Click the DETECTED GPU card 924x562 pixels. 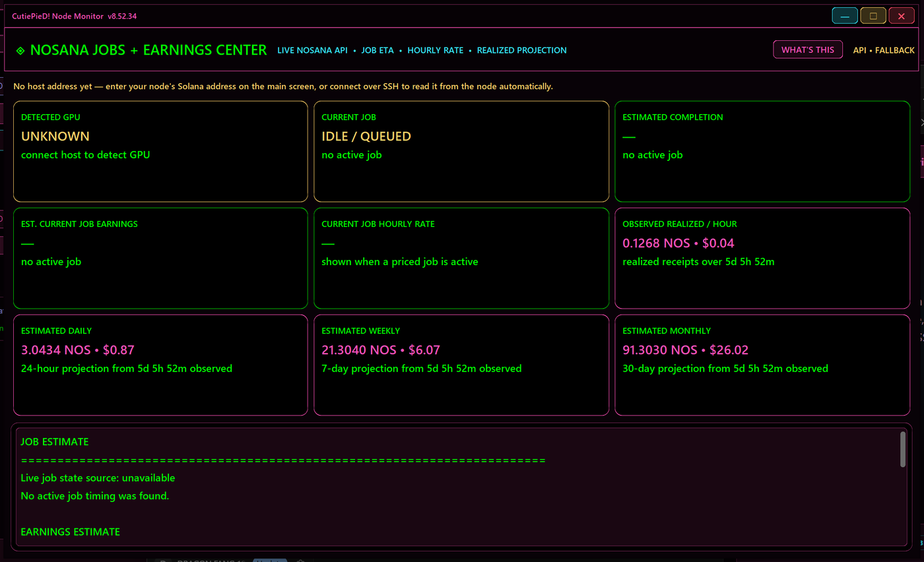160,151
